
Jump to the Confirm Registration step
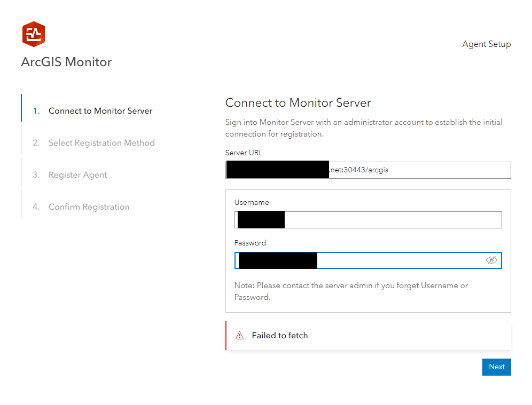click(x=89, y=207)
